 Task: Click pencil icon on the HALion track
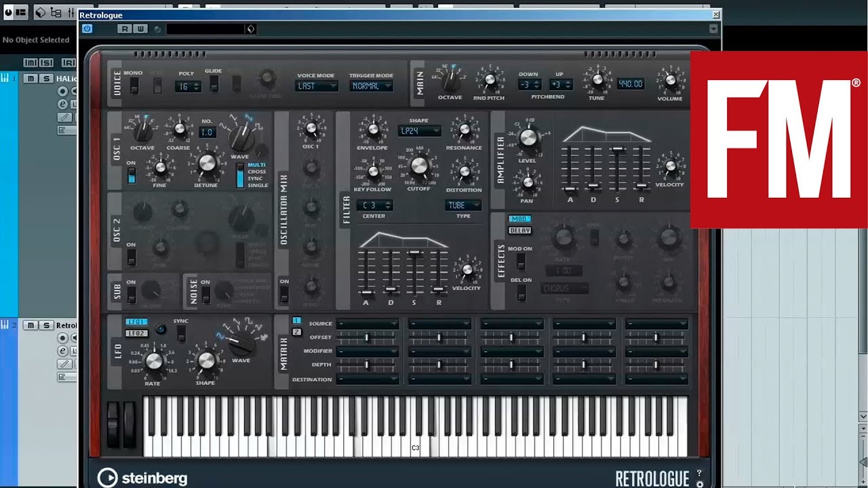coord(63,117)
